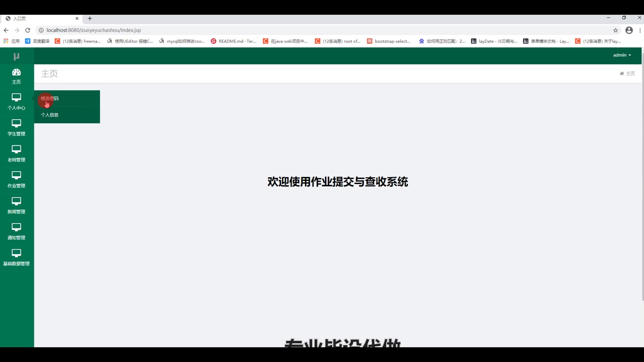Open Chrome profile avatar menu
Viewport: 644px width, 362px height.
pyautogui.click(x=629, y=31)
